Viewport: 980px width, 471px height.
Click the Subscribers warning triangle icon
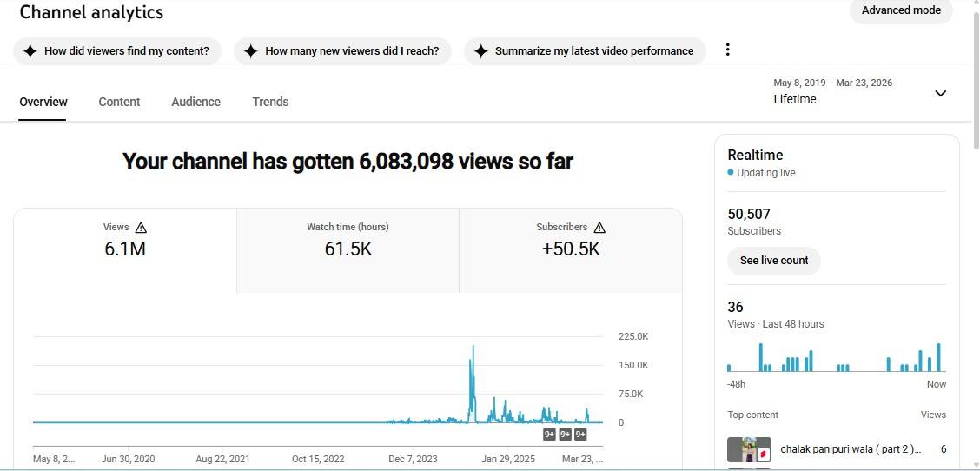pos(599,228)
